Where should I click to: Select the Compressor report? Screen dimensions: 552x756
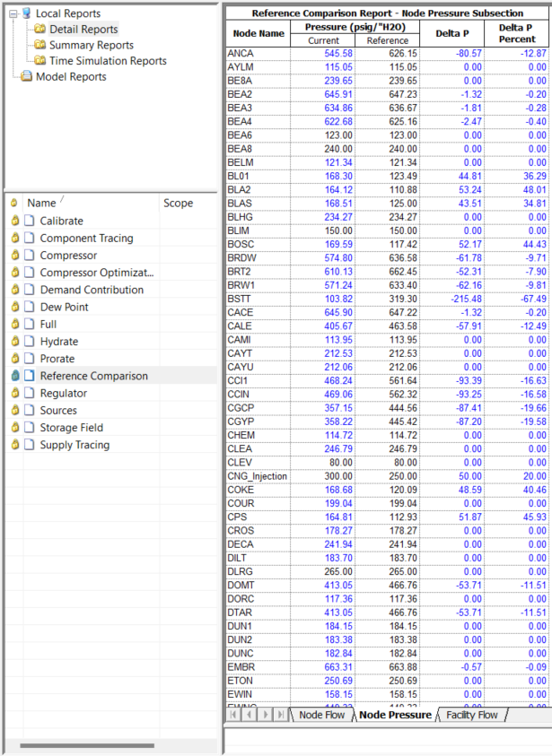pyautogui.click(x=68, y=255)
